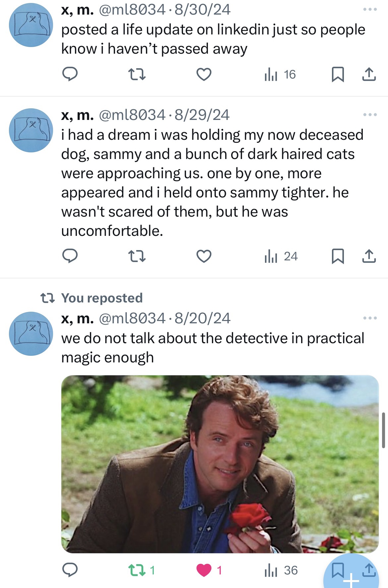Share the LinkedIn life update tweet

[369, 74]
